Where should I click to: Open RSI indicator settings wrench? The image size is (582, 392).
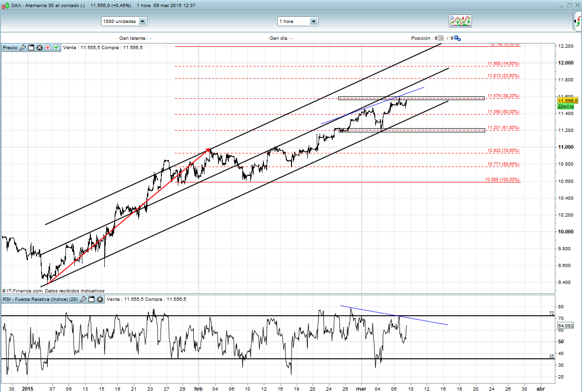tap(84, 299)
